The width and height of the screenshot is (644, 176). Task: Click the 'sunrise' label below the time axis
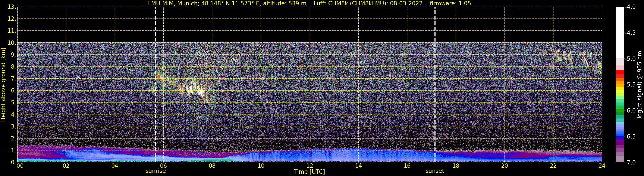tap(155, 171)
